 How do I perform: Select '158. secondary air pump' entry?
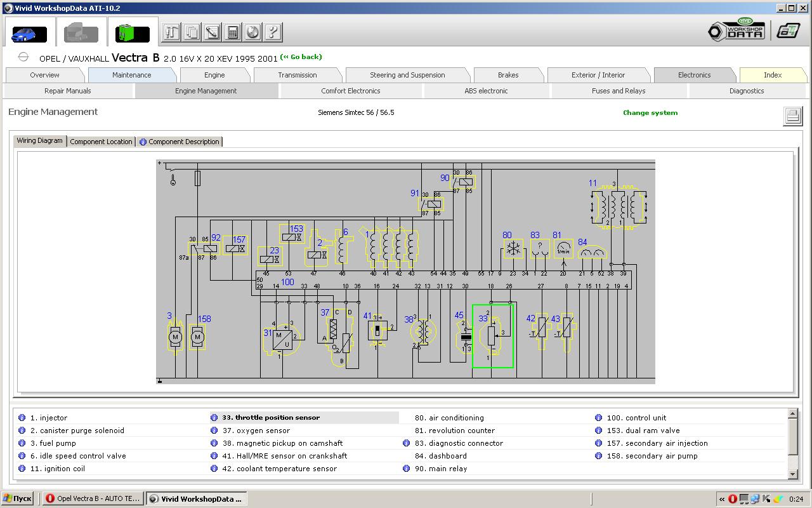coord(652,456)
